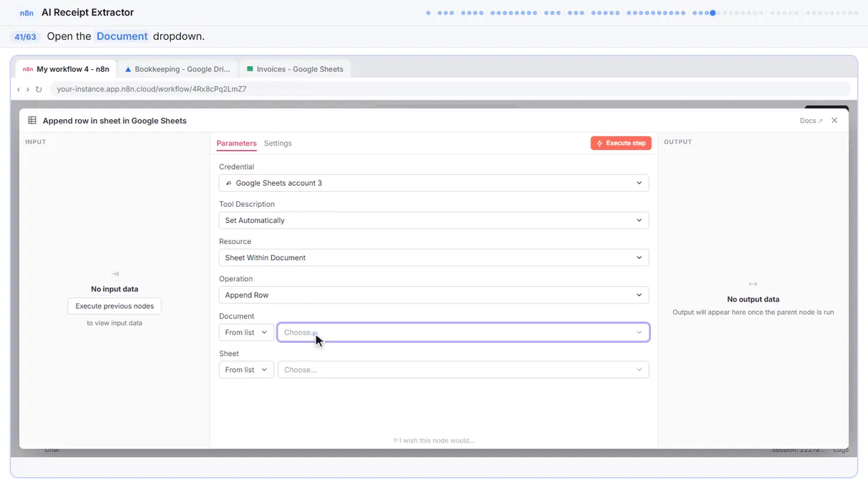The height and width of the screenshot is (488, 868).
Task: Click the highlighted Document word in the instruction
Action: tap(122, 37)
